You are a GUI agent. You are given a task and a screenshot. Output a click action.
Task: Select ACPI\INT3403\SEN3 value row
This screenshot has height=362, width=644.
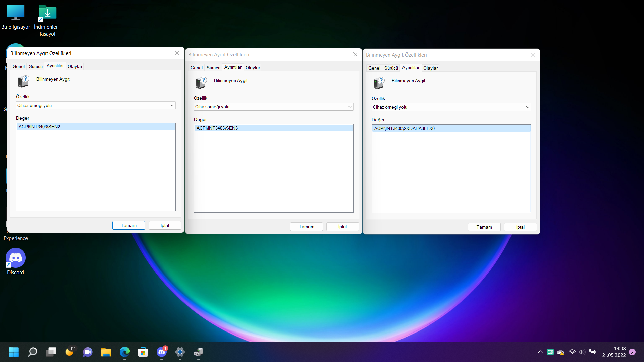point(273,128)
